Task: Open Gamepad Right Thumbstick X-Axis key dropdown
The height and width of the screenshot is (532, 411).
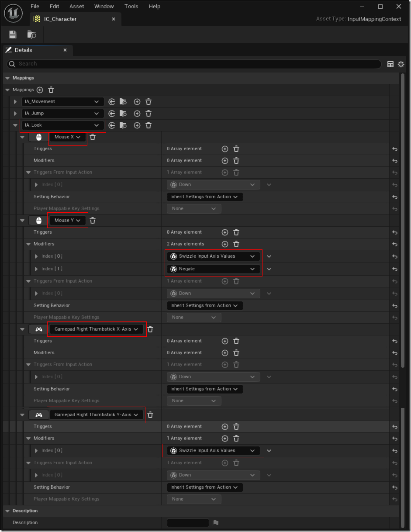Action: [96, 329]
